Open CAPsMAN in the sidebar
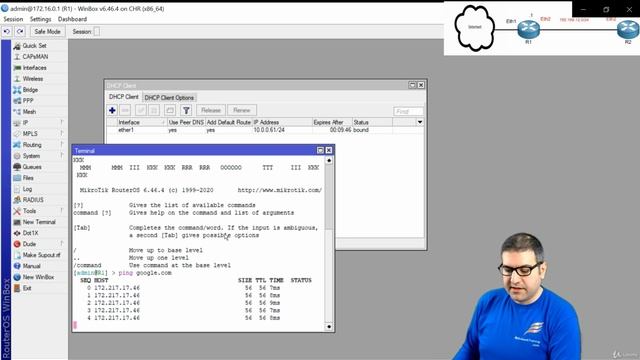Screen dimensions: 640x360 pos(35,57)
